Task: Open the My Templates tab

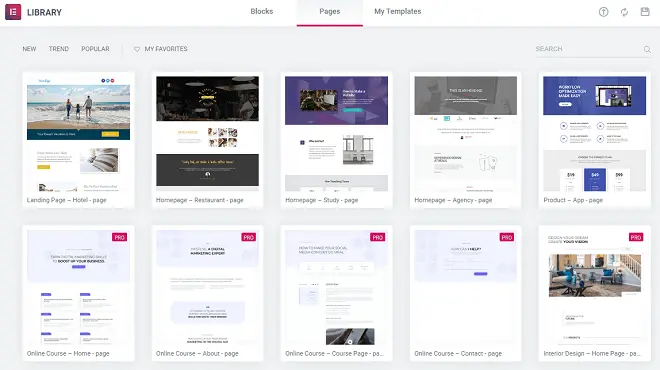Action: click(x=398, y=12)
